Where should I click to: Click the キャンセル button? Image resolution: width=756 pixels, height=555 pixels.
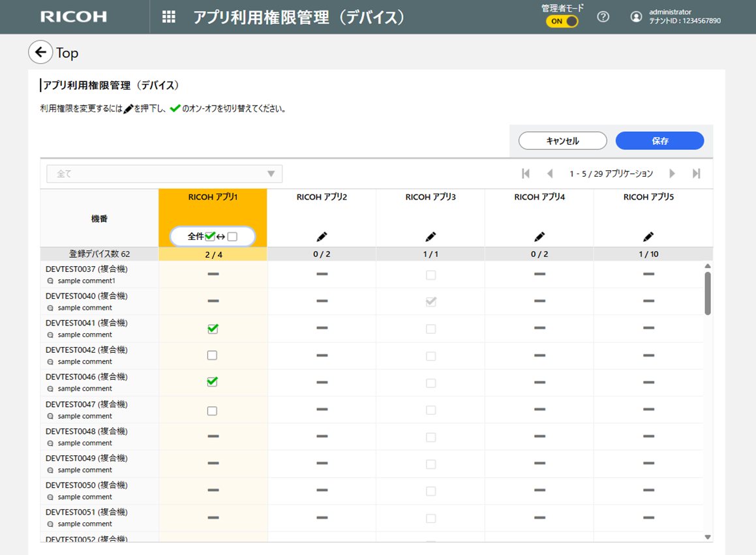click(x=563, y=141)
